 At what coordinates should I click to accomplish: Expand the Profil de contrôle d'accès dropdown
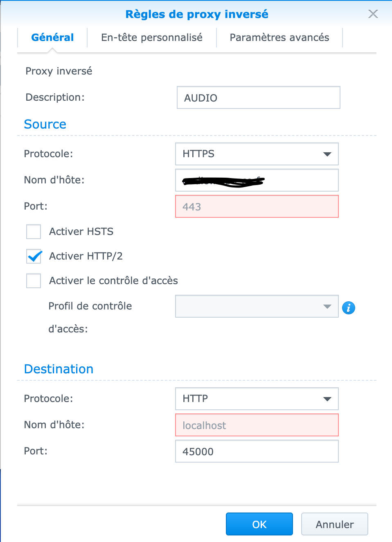(257, 306)
